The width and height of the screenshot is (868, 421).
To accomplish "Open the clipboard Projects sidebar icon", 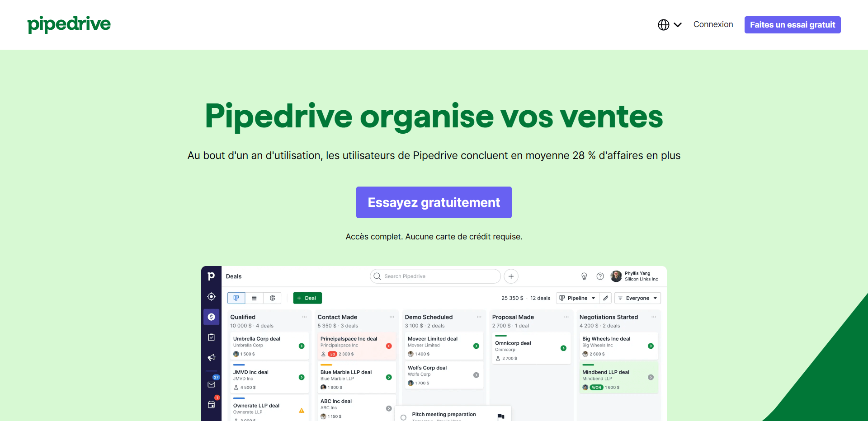I will coord(211,337).
